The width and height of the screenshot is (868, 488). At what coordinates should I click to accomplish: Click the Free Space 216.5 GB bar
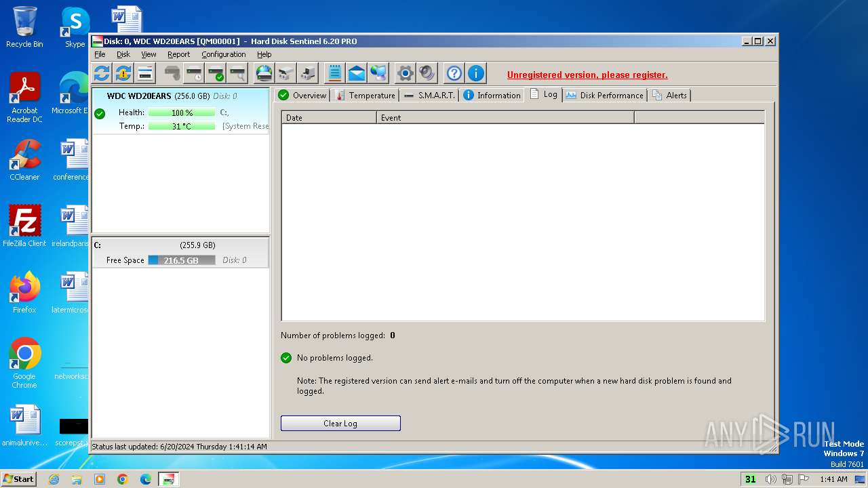(x=182, y=260)
